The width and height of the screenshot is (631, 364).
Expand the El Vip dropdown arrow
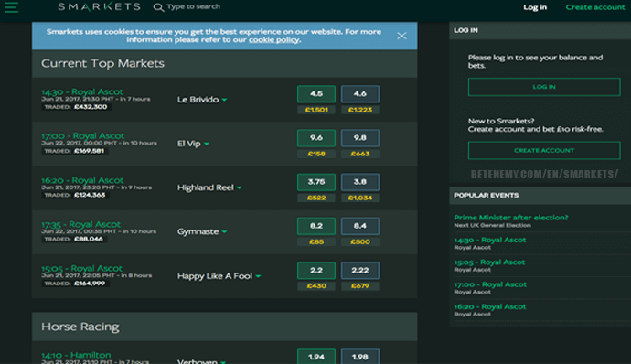click(207, 144)
